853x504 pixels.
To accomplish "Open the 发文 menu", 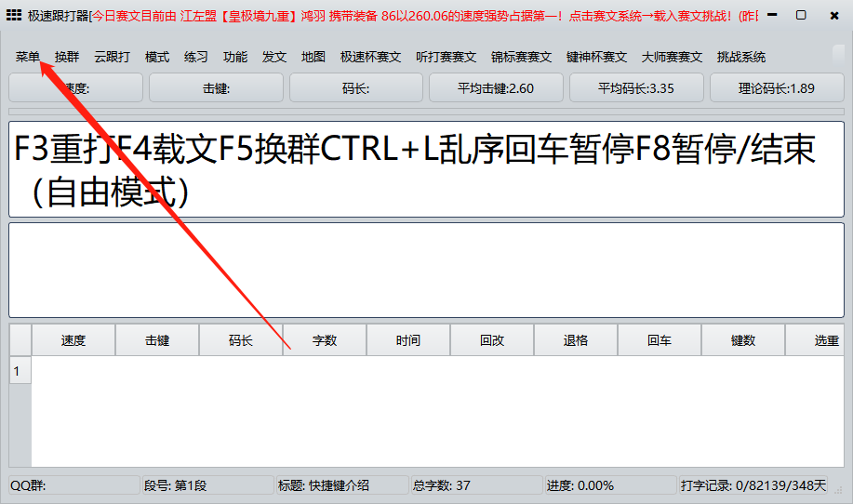I will (274, 57).
